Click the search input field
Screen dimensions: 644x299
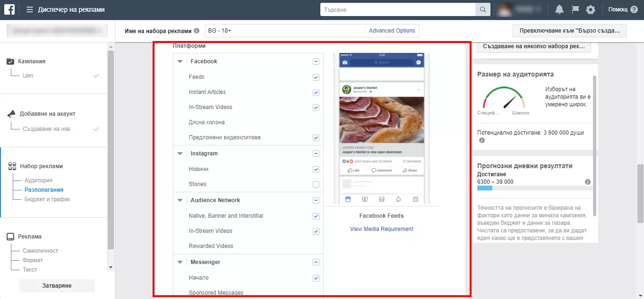[398, 9]
